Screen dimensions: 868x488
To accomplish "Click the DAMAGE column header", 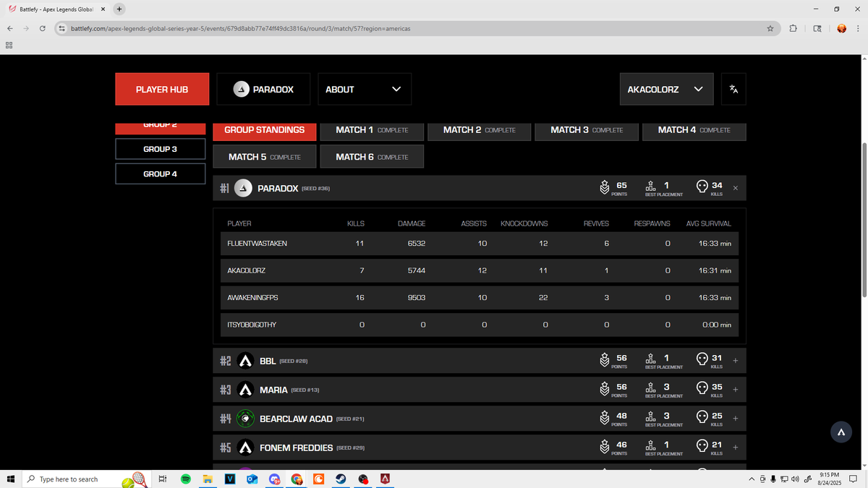I will coord(412,223).
